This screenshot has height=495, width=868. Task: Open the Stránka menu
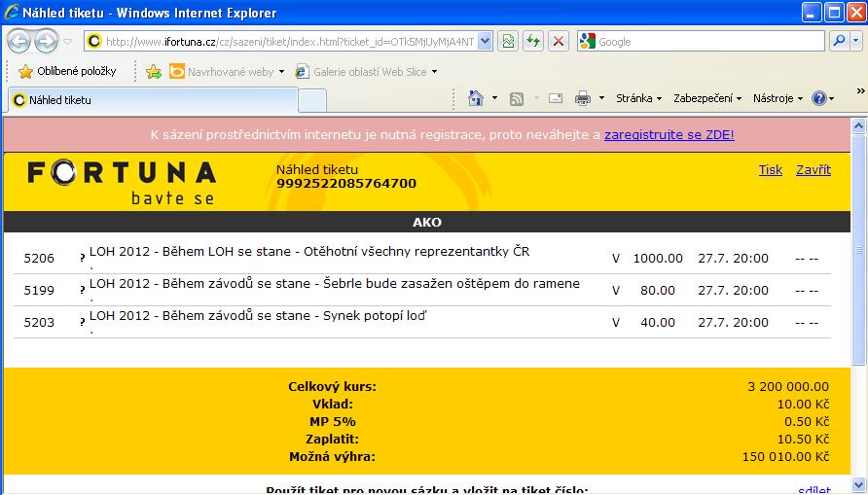[x=638, y=98]
